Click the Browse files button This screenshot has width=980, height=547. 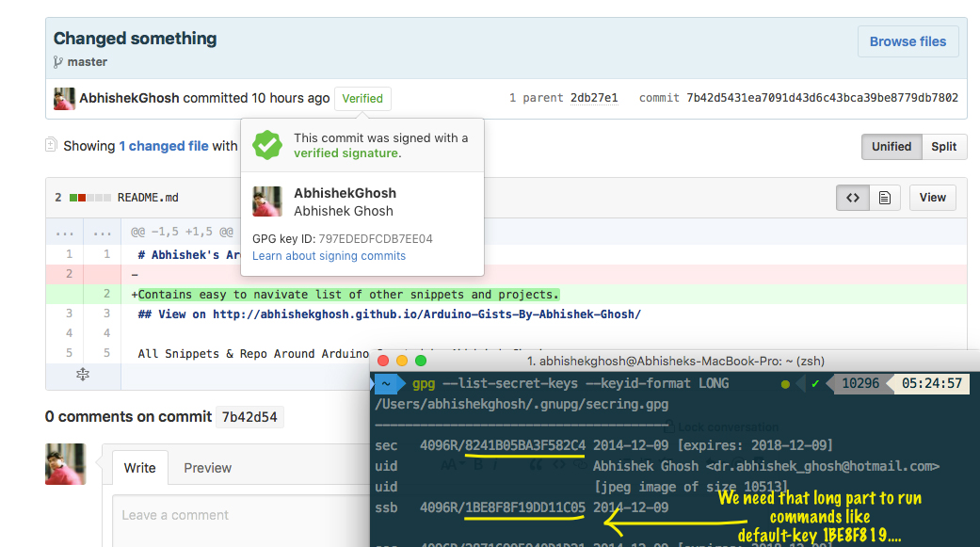(907, 41)
